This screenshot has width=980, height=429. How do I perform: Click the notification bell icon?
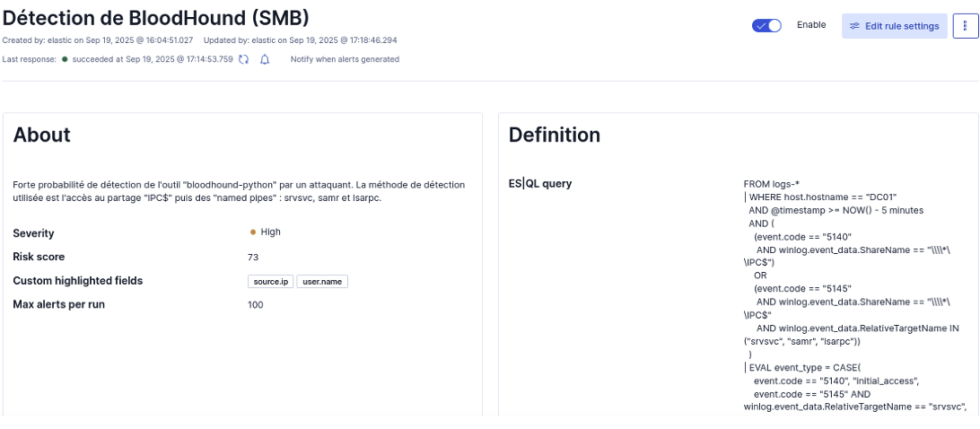[265, 59]
